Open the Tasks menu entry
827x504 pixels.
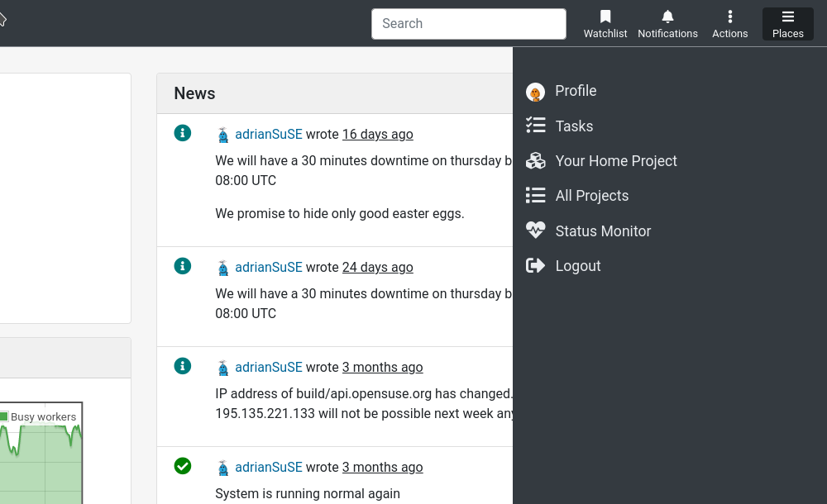tap(574, 126)
